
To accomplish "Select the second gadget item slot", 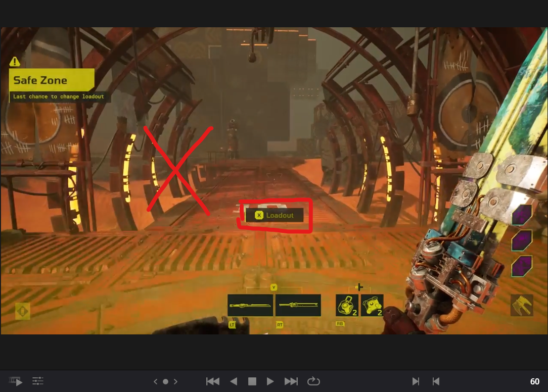I will (x=372, y=305).
